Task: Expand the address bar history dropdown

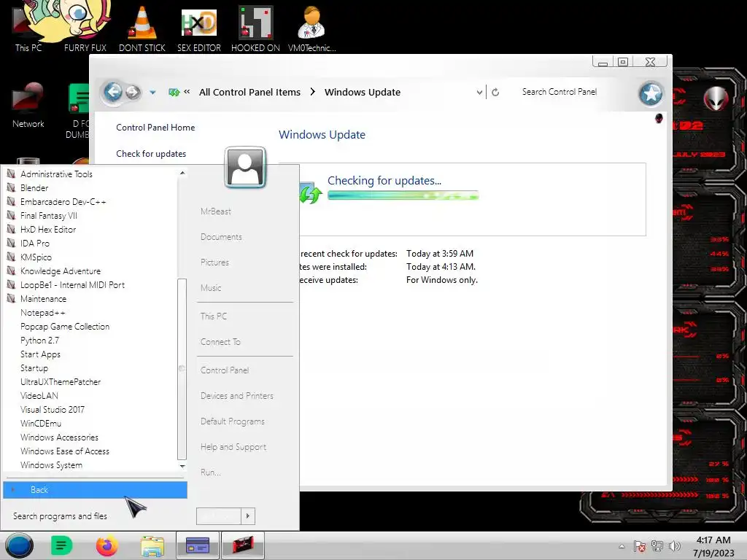Action: click(479, 93)
